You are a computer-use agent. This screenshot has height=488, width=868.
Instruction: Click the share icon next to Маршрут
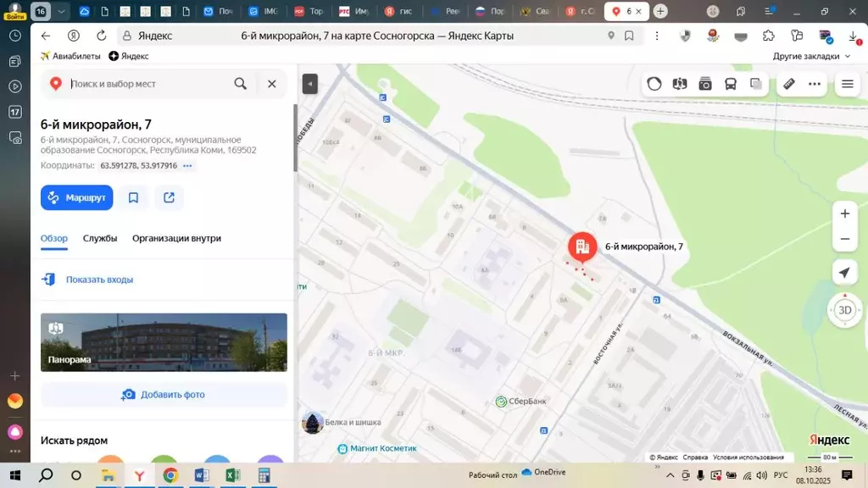click(169, 197)
